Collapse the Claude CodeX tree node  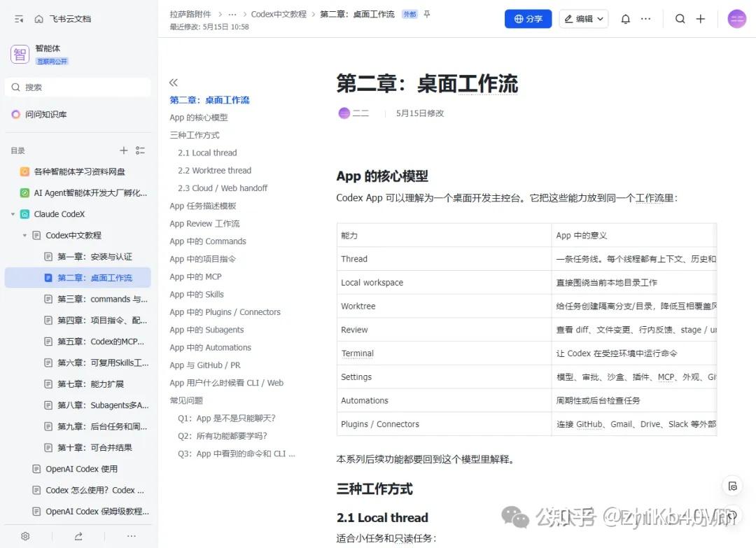pos(13,214)
